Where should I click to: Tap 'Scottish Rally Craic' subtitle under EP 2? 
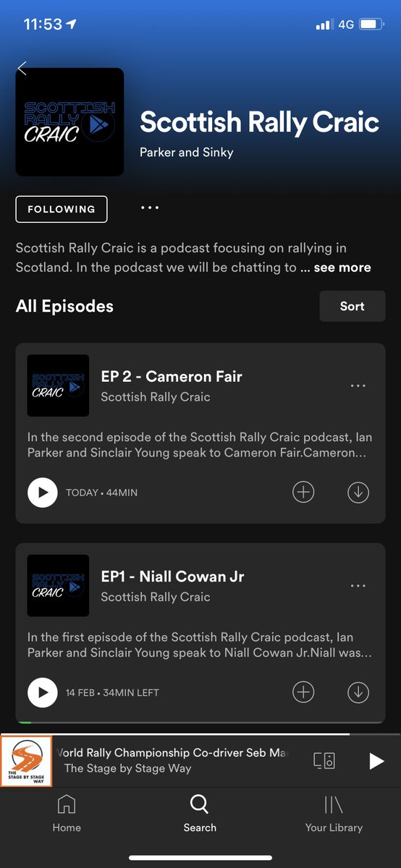(156, 396)
